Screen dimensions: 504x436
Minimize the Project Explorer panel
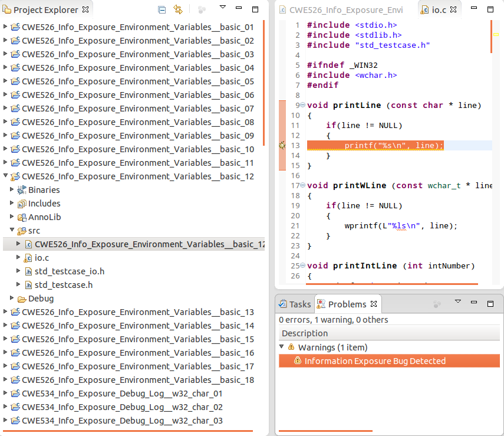[x=239, y=8]
